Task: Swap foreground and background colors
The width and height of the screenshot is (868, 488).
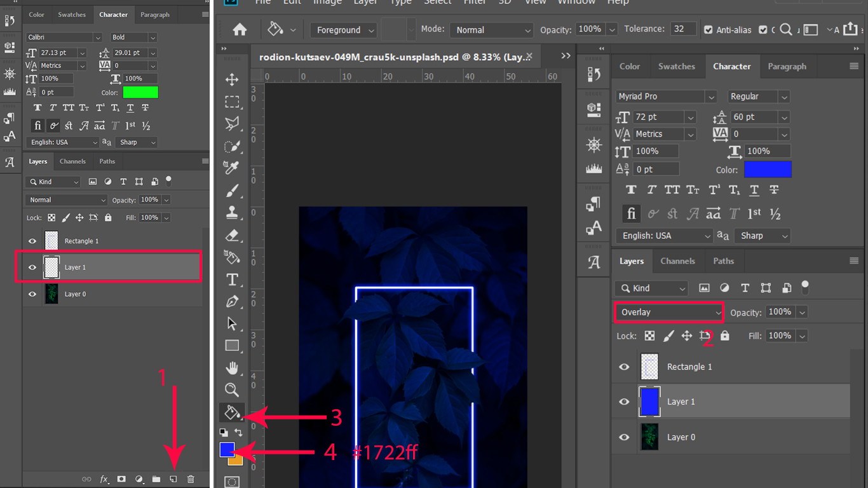Action: click(238, 433)
